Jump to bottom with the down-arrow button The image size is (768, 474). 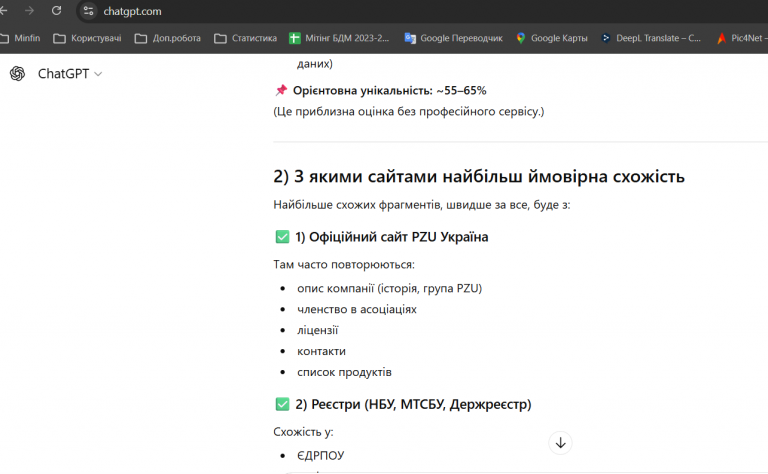[x=560, y=443]
